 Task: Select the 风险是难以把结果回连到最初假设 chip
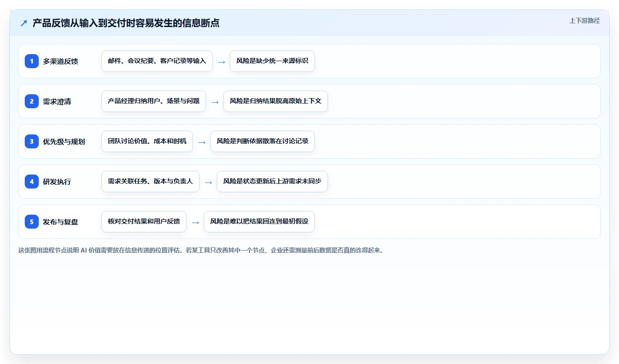pos(259,222)
